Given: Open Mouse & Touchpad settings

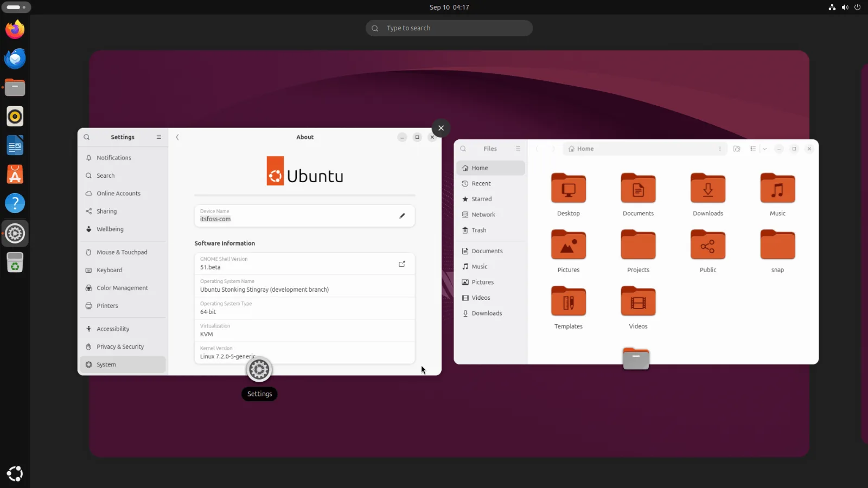Looking at the screenshot, I should (123, 252).
